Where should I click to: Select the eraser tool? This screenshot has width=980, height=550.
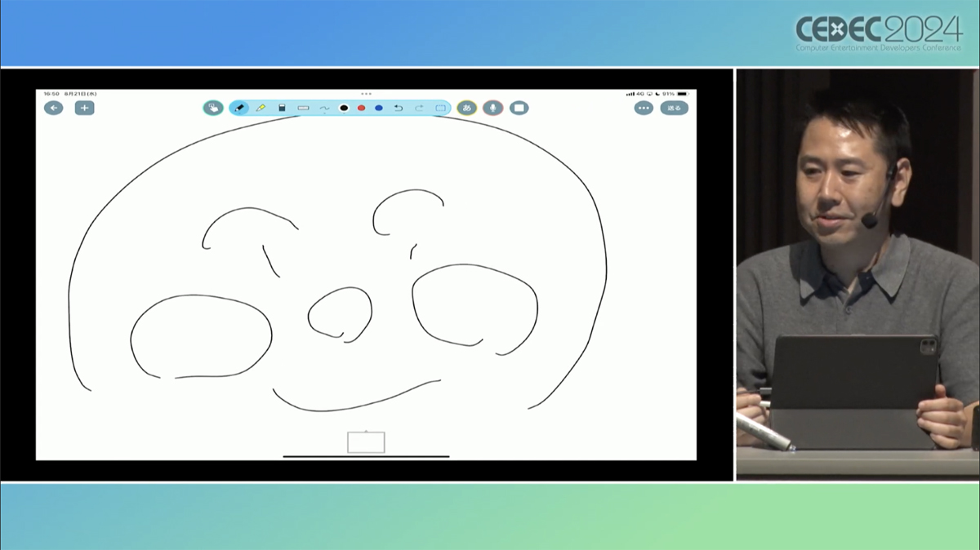(x=282, y=108)
